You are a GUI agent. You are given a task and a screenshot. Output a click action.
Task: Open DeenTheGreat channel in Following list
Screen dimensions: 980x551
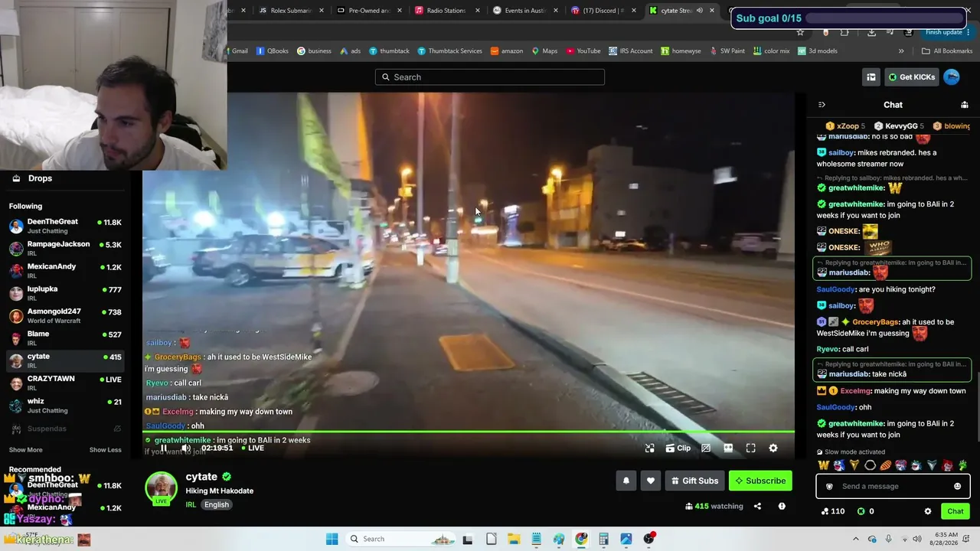(x=65, y=227)
